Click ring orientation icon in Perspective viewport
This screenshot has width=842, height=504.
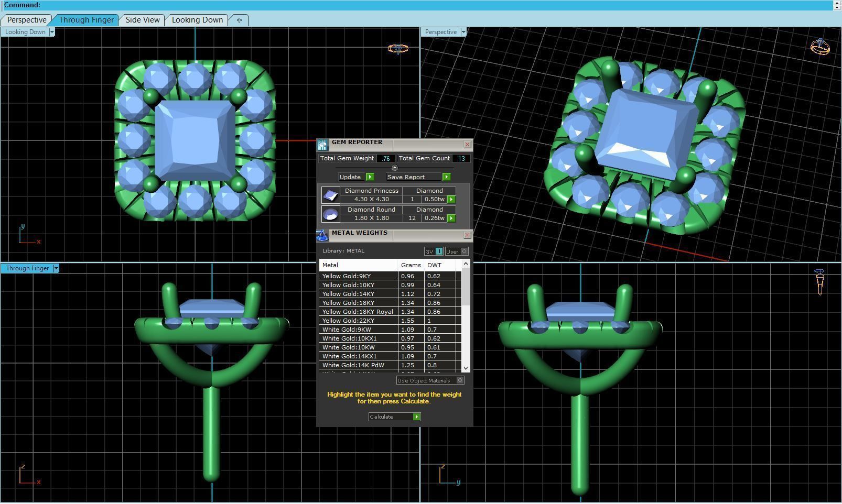[x=820, y=47]
